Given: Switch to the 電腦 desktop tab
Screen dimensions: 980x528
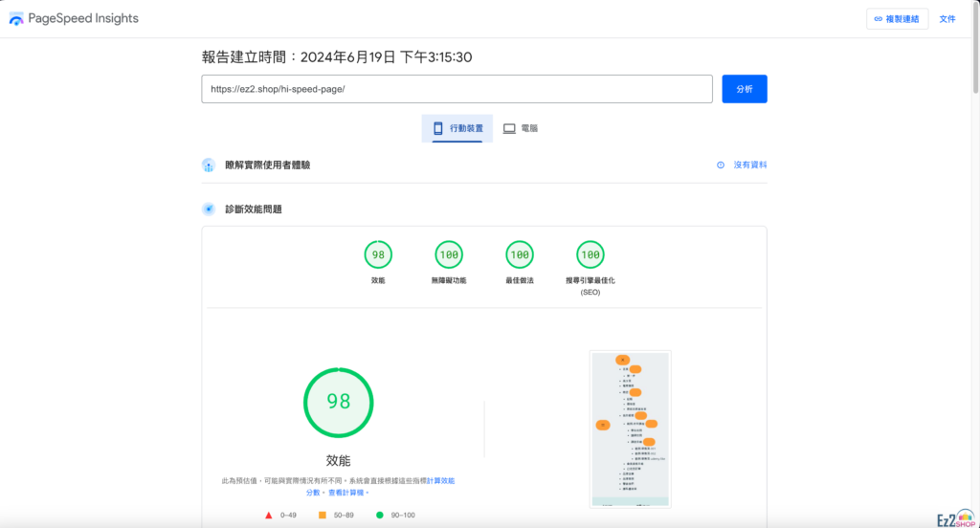Looking at the screenshot, I should [x=521, y=128].
